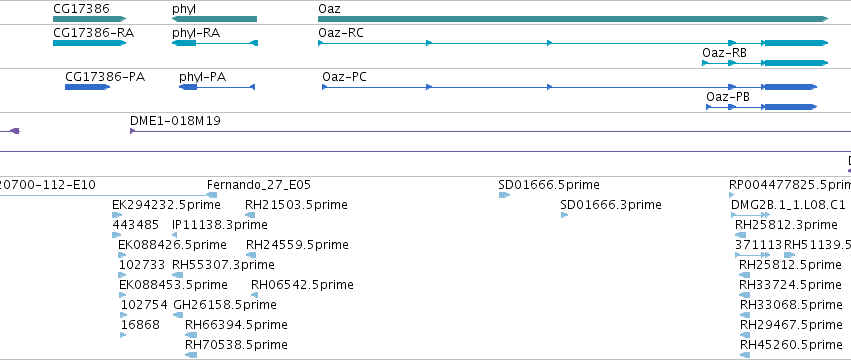Click the CG17386-PA protein feature
This screenshot has width=851, height=360.
[87, 87]
